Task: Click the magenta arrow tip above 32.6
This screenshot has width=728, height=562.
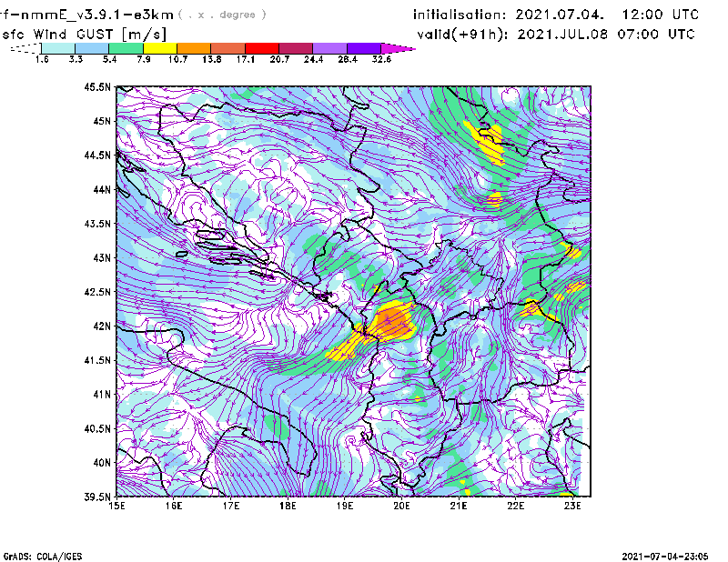Action: coord(398,48)
